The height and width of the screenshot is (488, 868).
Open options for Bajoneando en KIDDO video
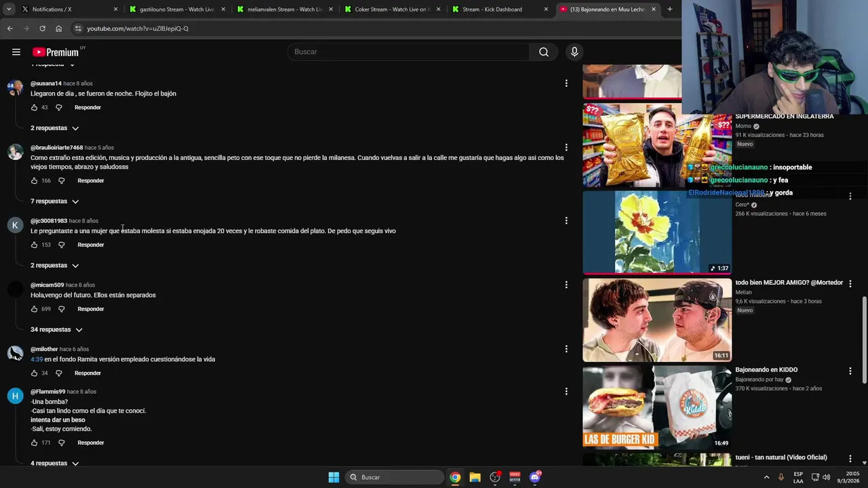850,371
